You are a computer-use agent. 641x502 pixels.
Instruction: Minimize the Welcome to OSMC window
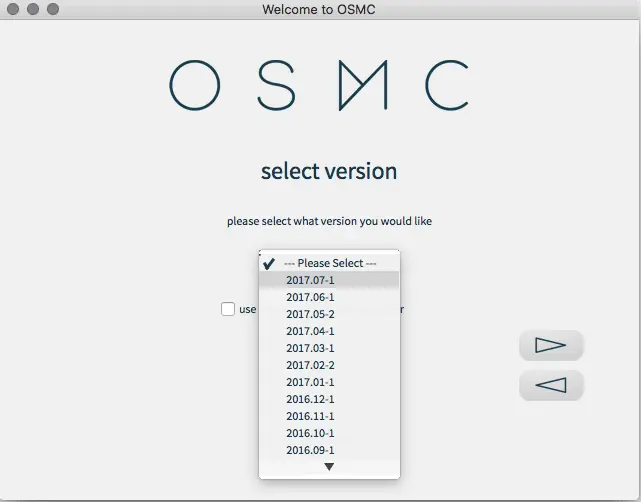(x=33, y=9)
